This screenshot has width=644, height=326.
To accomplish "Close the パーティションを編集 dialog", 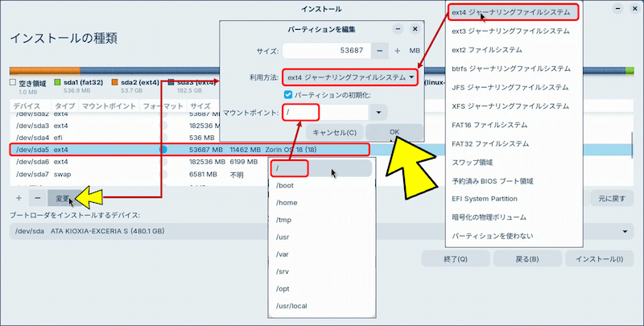I will [415, 29].
